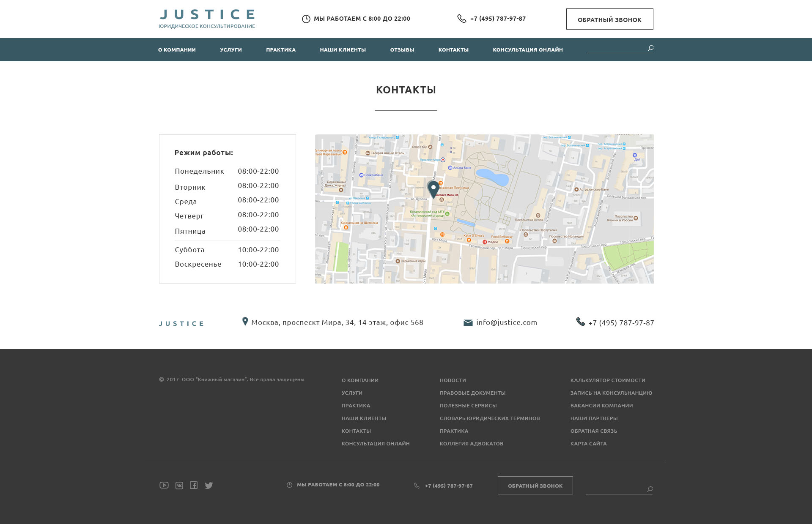The height and width of the screenshot is (524, 812).
Task: Open УСЛУГИ in the main navigation
Action: coord(230,49)
